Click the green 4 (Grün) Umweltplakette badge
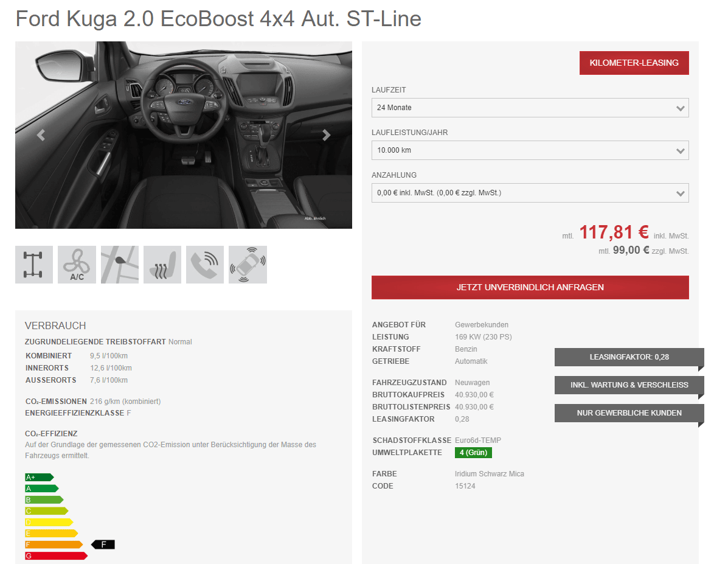This screenshot has height=564, width=728. [473, 453]
